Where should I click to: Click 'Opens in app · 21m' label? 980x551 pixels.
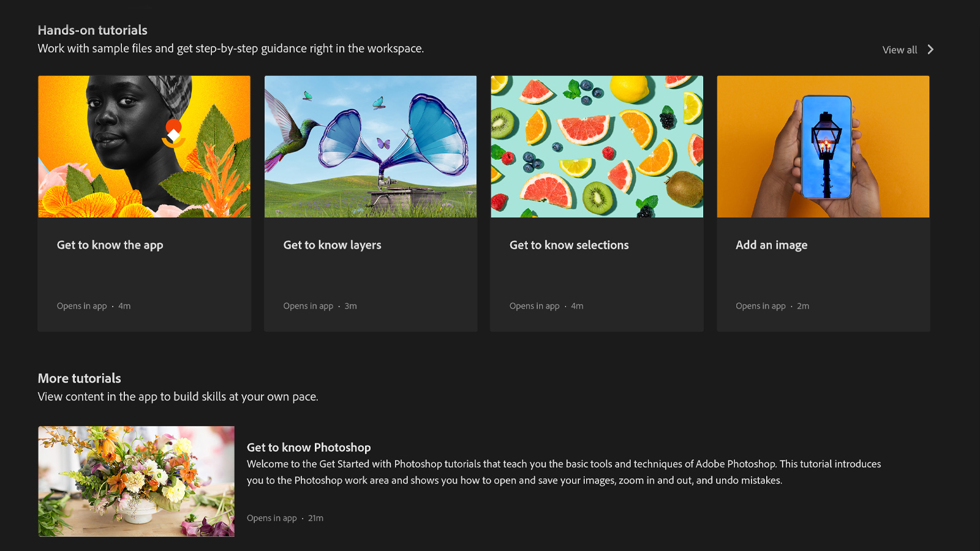click(x=285, y=518)
